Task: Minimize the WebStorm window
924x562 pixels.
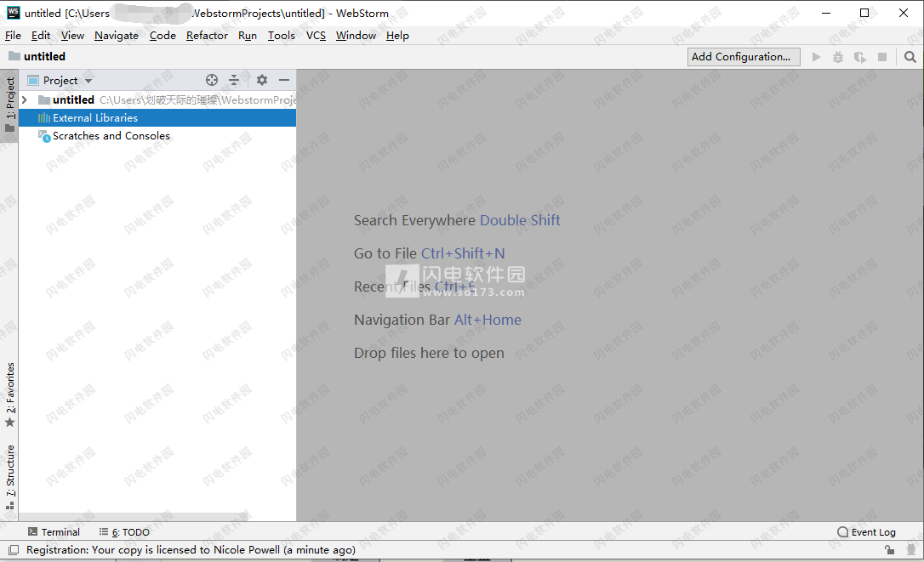Action: click(826, 13)
